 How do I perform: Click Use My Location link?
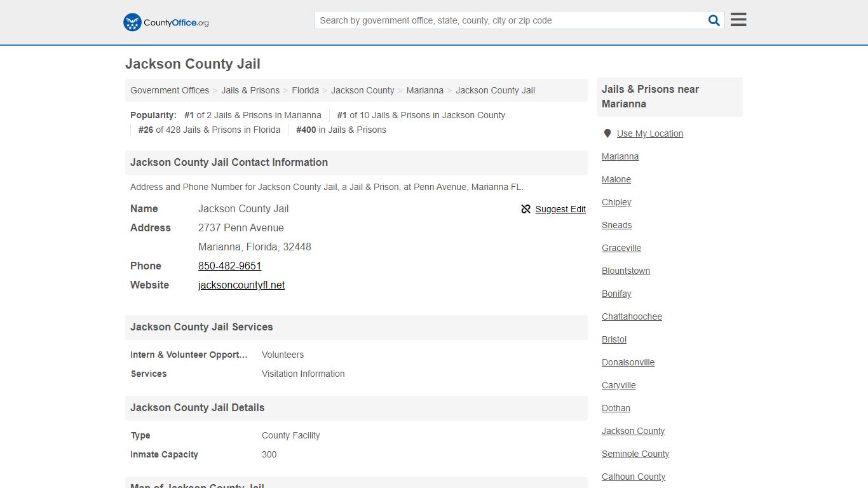(x=650, y=133)
